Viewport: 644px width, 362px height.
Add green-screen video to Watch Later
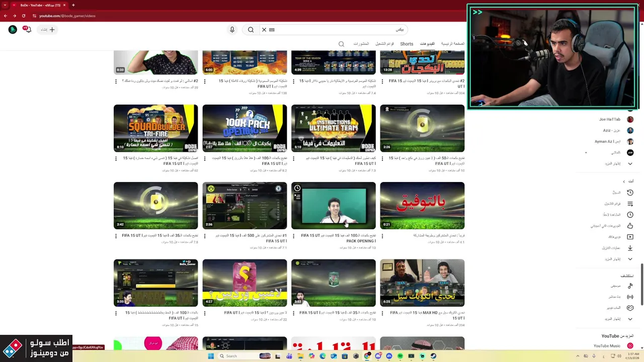297,188
